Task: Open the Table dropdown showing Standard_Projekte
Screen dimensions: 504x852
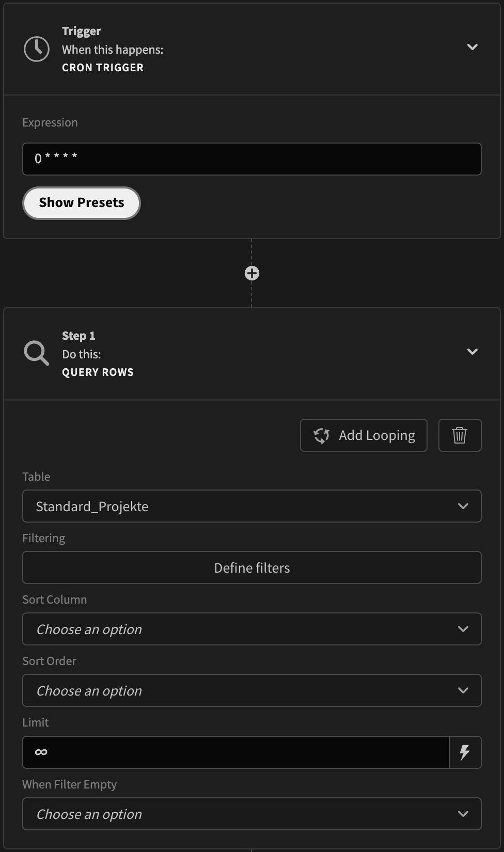Action: pyautogui.click(x=251, y=506)
